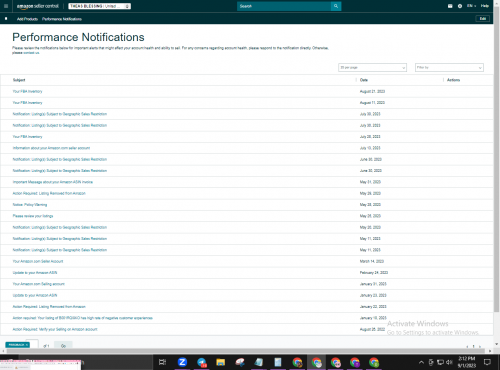Screen dimensions: 500x370
Task: Click the January 31, 2023 date cell
Action: tap(373, 284)
